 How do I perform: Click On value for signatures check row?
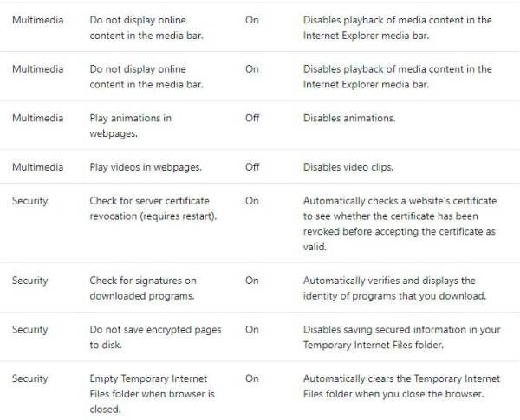point(251,281)
